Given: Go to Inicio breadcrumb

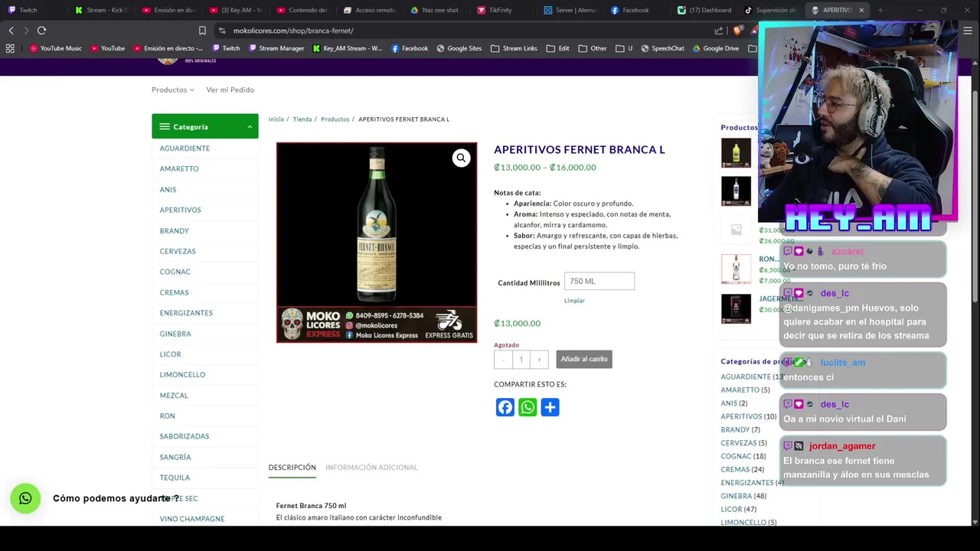Looking at the screenshot, I should pos(276,119).
